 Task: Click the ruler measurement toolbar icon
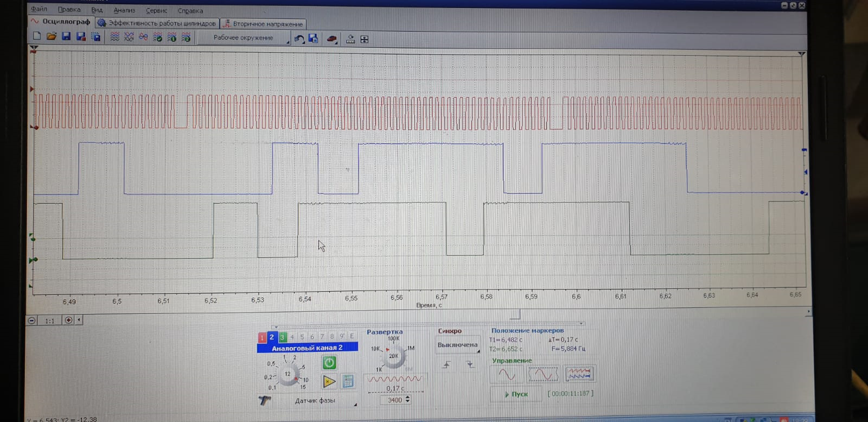tap(350, 39)
